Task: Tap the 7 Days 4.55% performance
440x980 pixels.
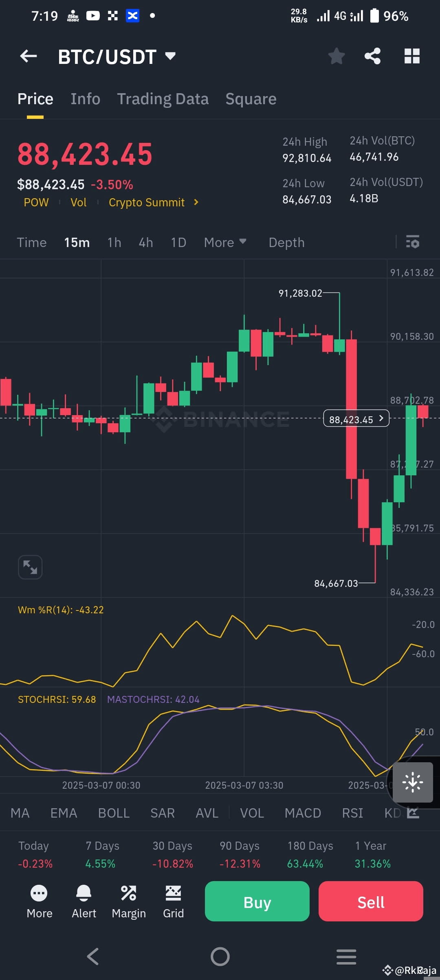Action: [x=102, y=855]
